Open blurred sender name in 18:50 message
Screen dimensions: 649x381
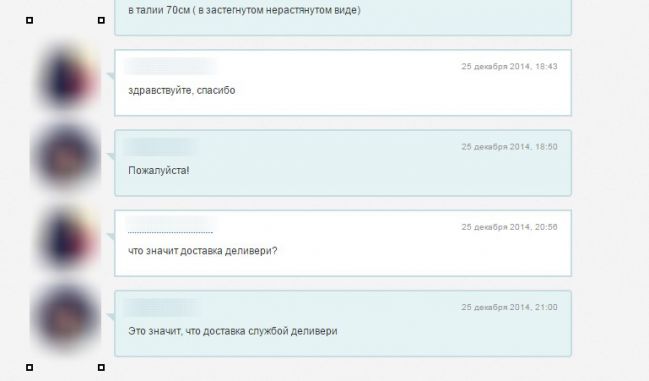(161, 147)
